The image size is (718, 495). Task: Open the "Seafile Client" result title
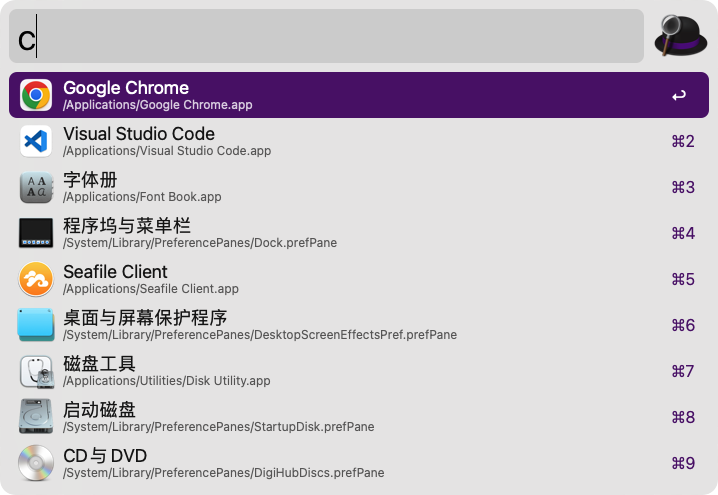(x=115, y=272)
